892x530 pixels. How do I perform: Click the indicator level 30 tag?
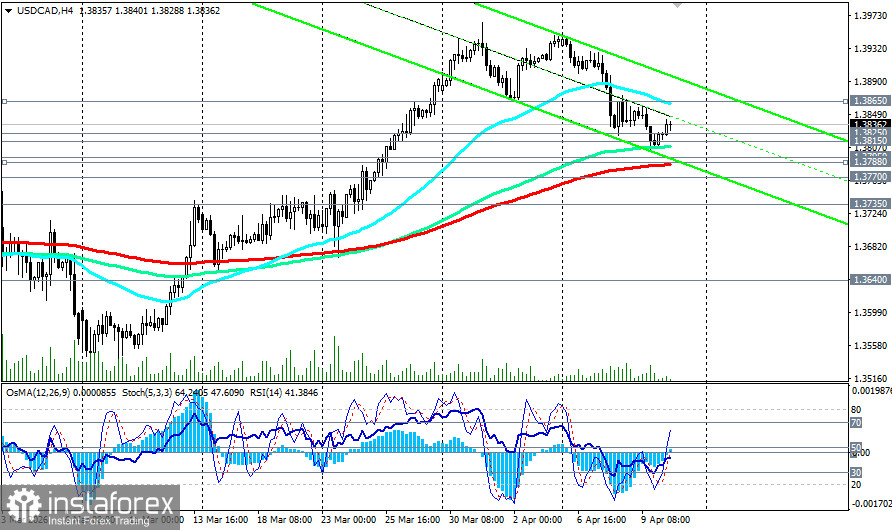pos(856,473)
